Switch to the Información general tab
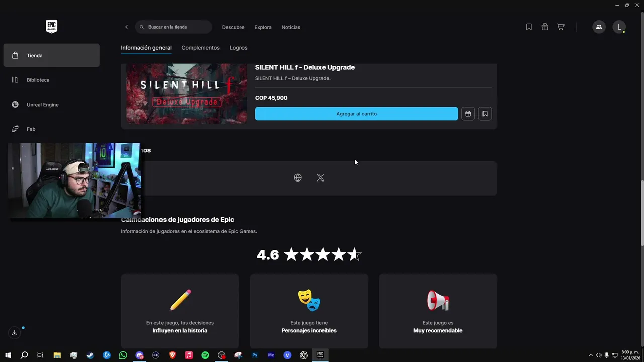644x362 pixels. [146, 48]
